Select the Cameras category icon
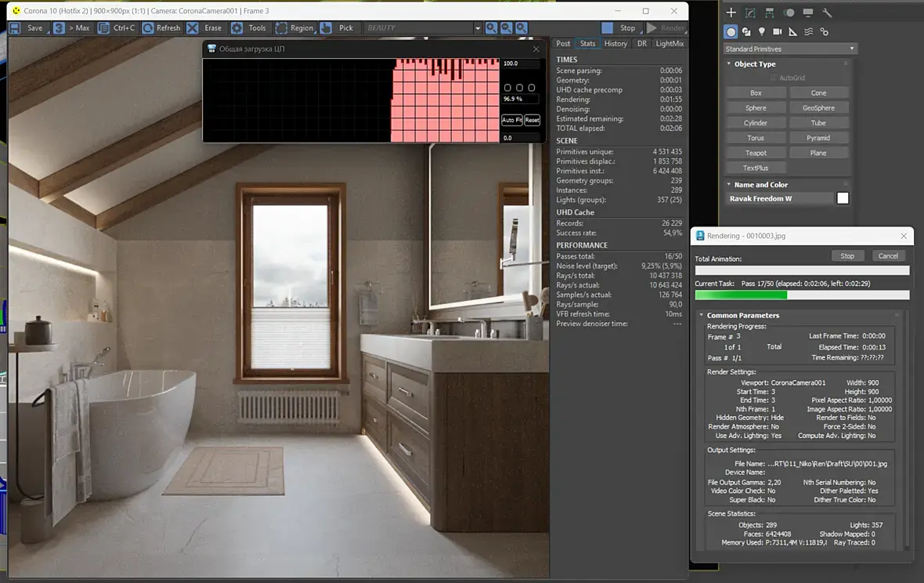 [778, 32]
